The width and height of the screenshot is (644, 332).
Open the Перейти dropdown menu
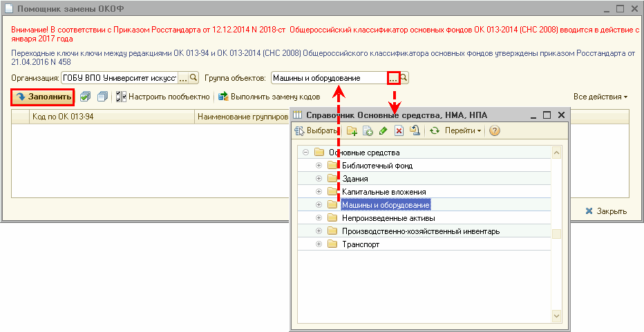463,130
